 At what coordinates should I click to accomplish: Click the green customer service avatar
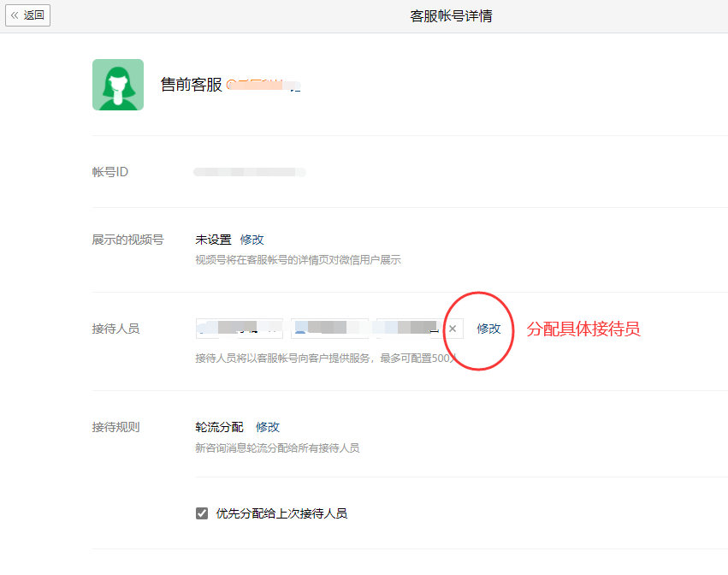[x=118, y=85]
